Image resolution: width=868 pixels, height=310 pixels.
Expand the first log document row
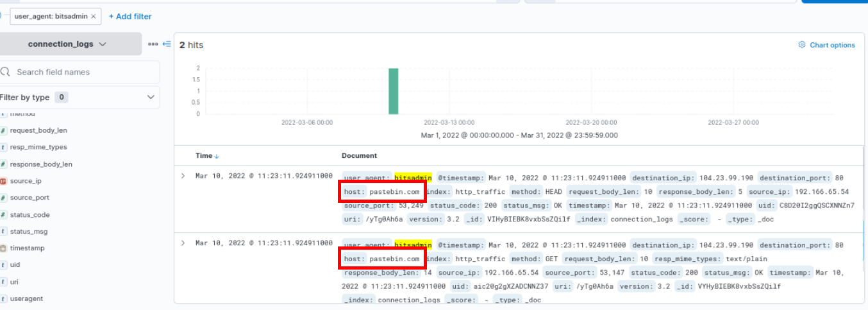coord(183,176)
